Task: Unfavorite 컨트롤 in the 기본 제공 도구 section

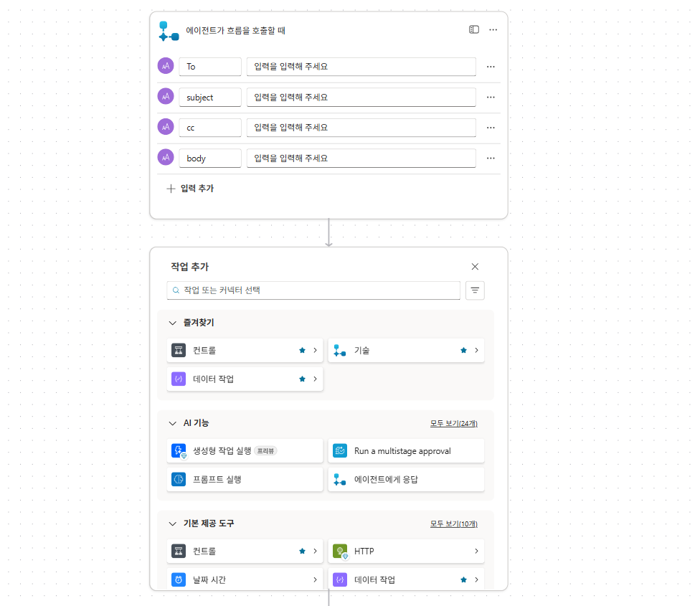Action: point(302,551)
